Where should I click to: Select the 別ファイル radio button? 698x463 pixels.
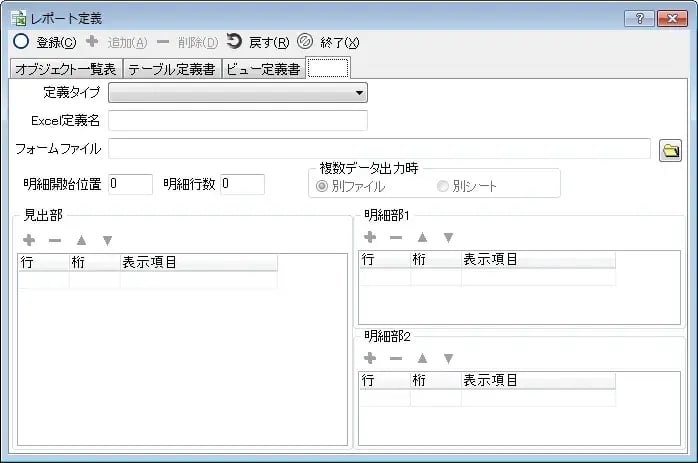(x=322, y=186)
